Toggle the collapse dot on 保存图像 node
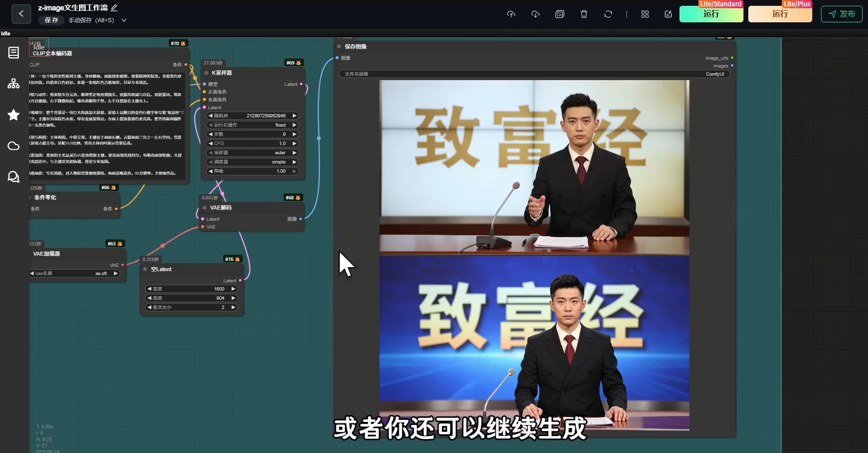Image resolution: width=868 pixels, height=453 pixels. point(339,47)
